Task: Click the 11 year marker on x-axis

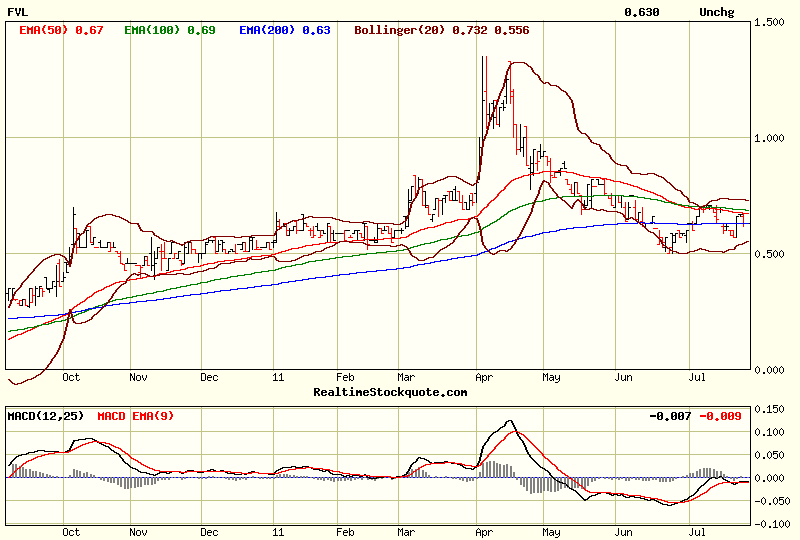Action: pyautogui.click(x=278, y=379)
